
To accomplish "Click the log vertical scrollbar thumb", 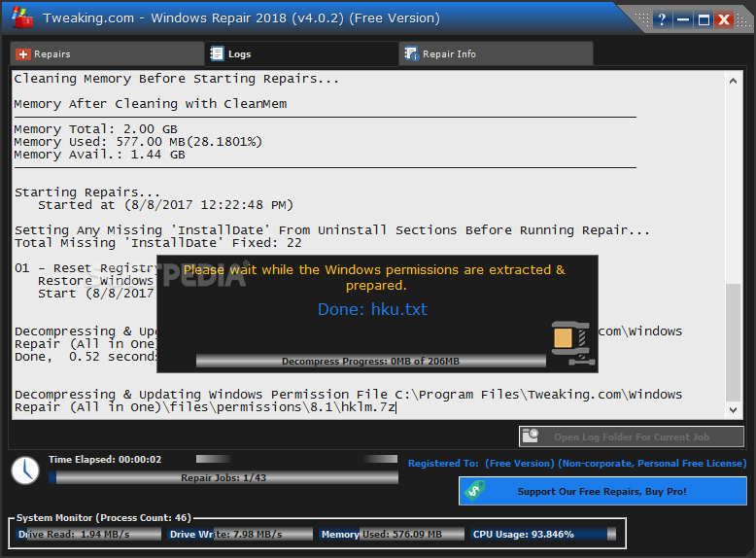I will 733,342.
